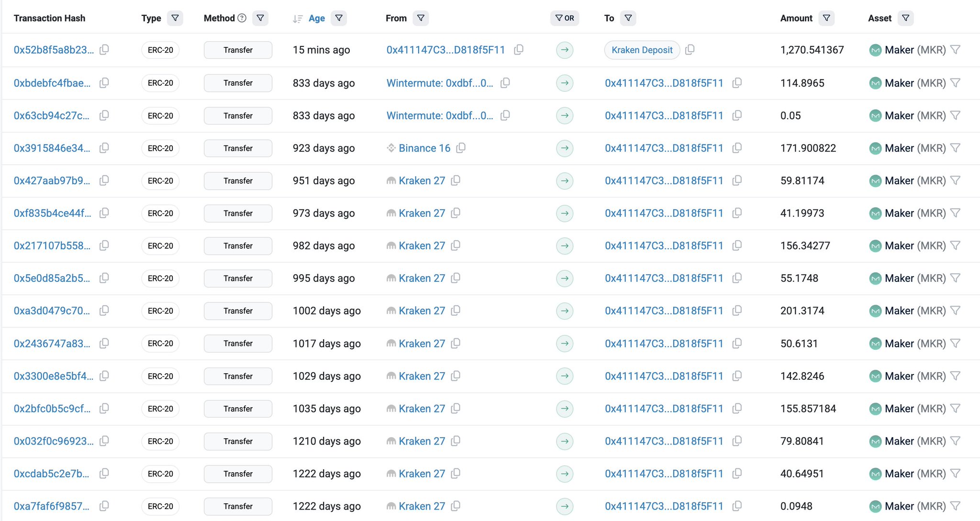Copy transaction hash 0x5e0d85a2b5
Image resolution: width=980 pixels, height=521 pixels.
click(x=104, y=278)
